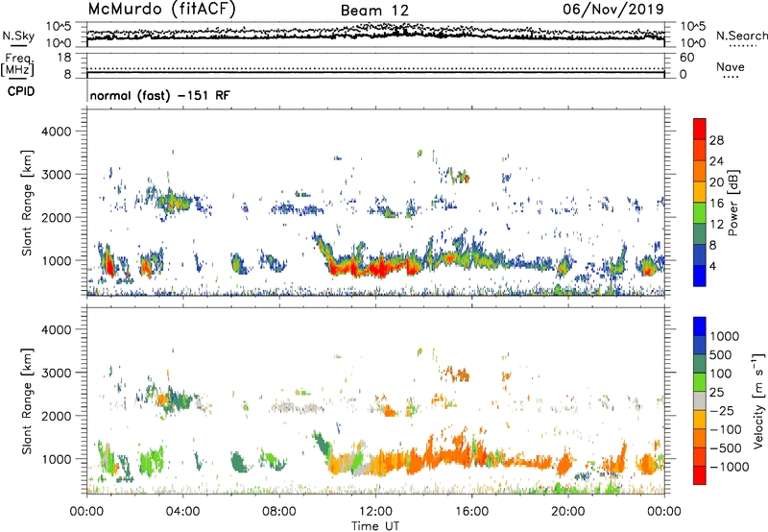Click the 500 label on the velocity colorbar
Viewport: 768px width, 532px height.
[722, 355]
